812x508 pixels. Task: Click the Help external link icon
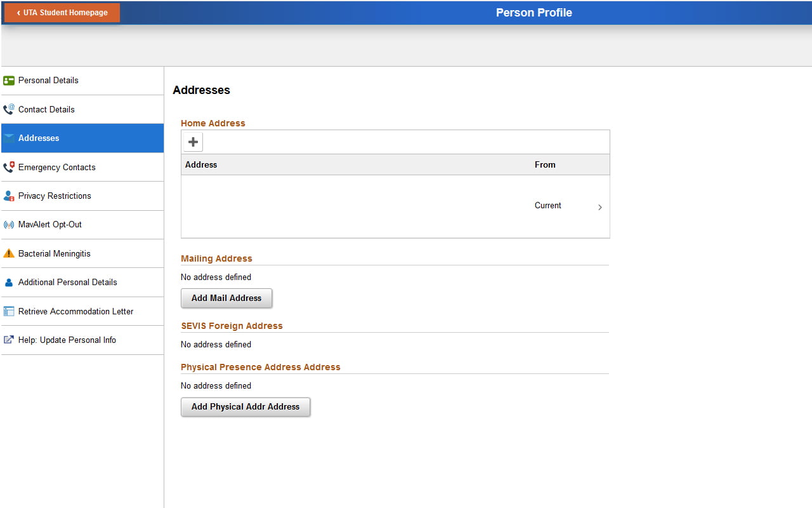[9, 340]
